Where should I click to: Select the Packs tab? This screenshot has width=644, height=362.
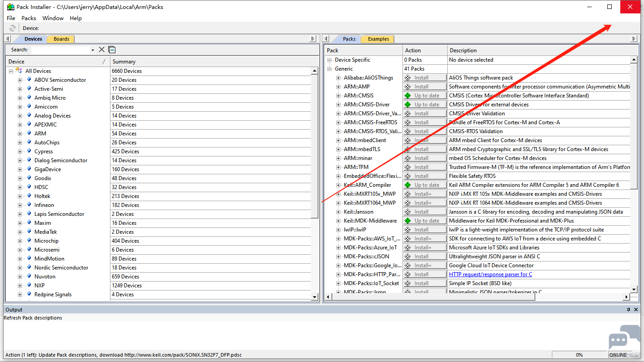[x=349, y=39]
